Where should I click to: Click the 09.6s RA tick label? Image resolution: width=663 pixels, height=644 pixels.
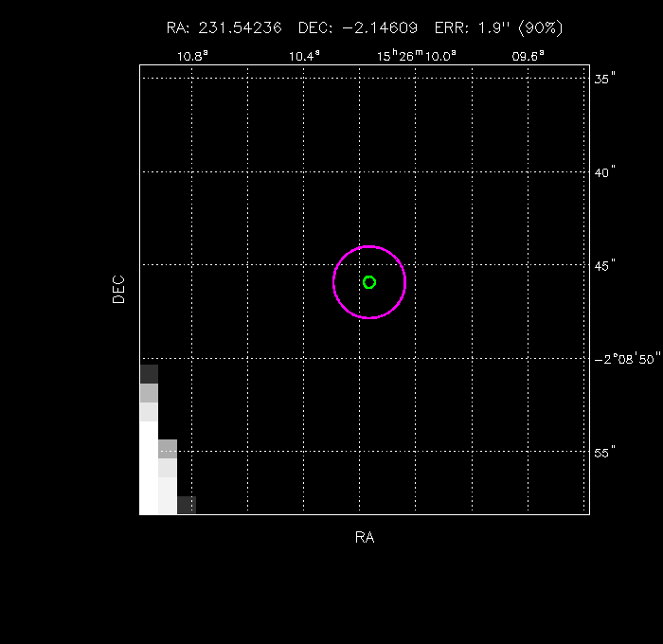click(528, 56)
